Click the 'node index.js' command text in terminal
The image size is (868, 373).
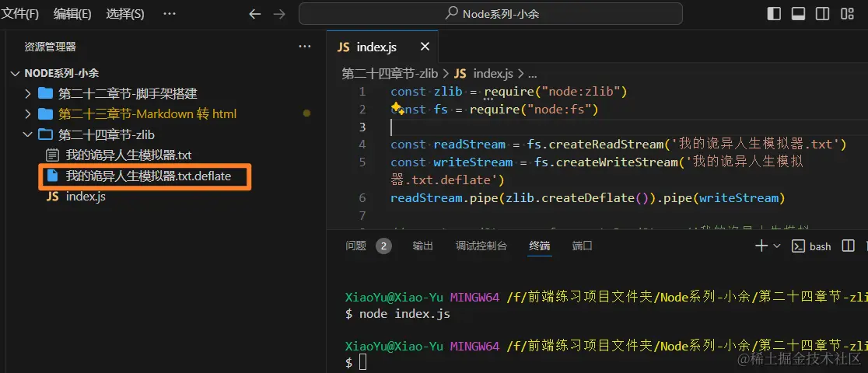404,315
